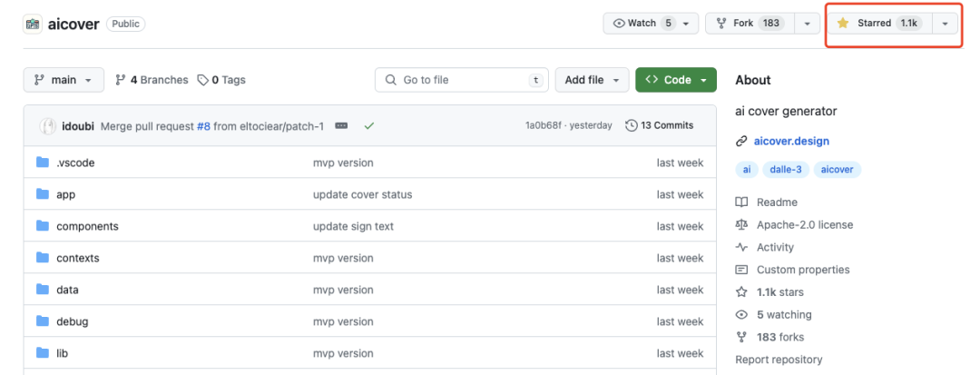
Task: Click the .vscode folder icon
Action: click(43, 163)
